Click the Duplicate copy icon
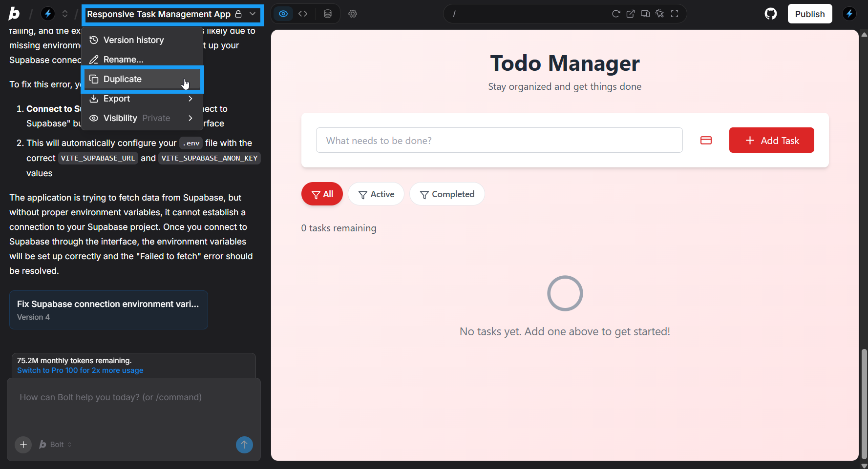 [x=94, y=79]
